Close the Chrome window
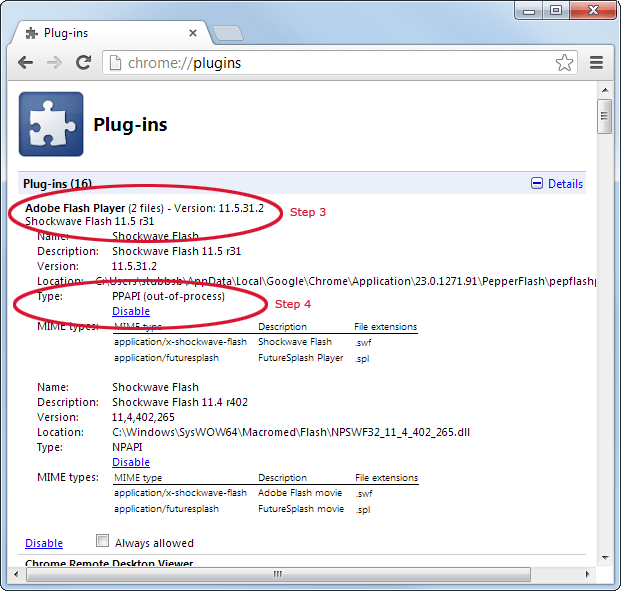The image size is (621, 591). [593, 10]
